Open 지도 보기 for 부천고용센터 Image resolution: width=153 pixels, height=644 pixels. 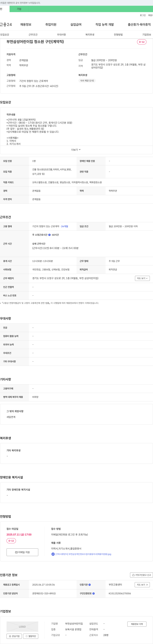pyautogui.click(x=142, y=585)
